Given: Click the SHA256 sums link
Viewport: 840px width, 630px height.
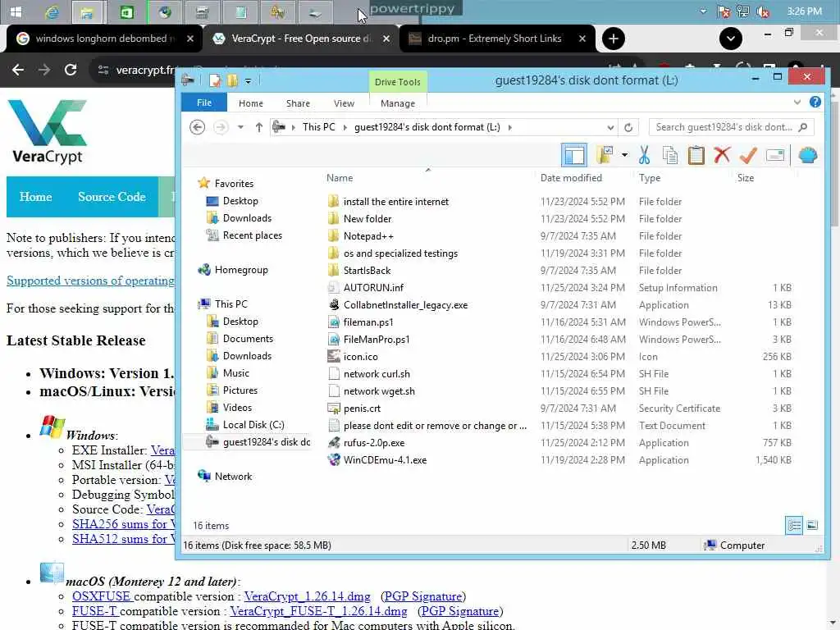Looking at the screenshot, I should pos(124,524).
